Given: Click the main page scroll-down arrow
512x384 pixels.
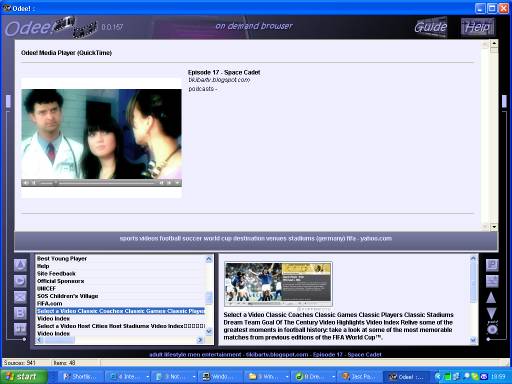Looking at the screenshot, I should pos(494,227).
